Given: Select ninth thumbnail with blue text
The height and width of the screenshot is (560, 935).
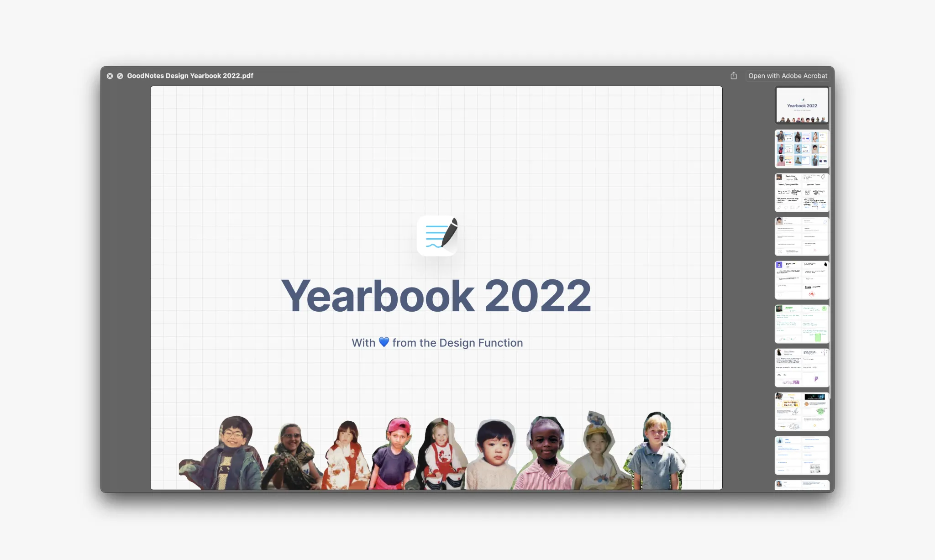Looking at the screenshot, I should click(x=802, y=455).
